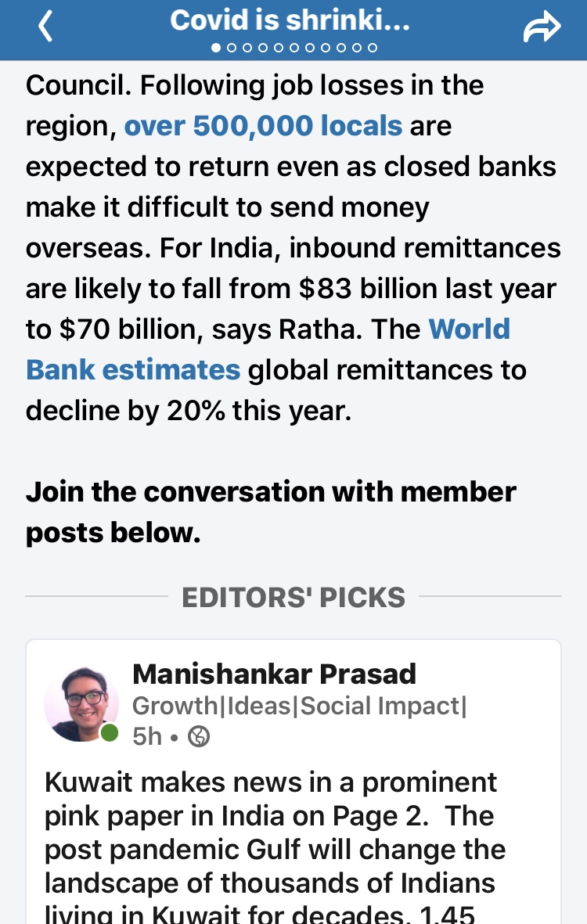Image resolution: width=587 pixels, height=924 pixels.
Task: Jump to the second page indicator dot
Action: coord(231,48)
